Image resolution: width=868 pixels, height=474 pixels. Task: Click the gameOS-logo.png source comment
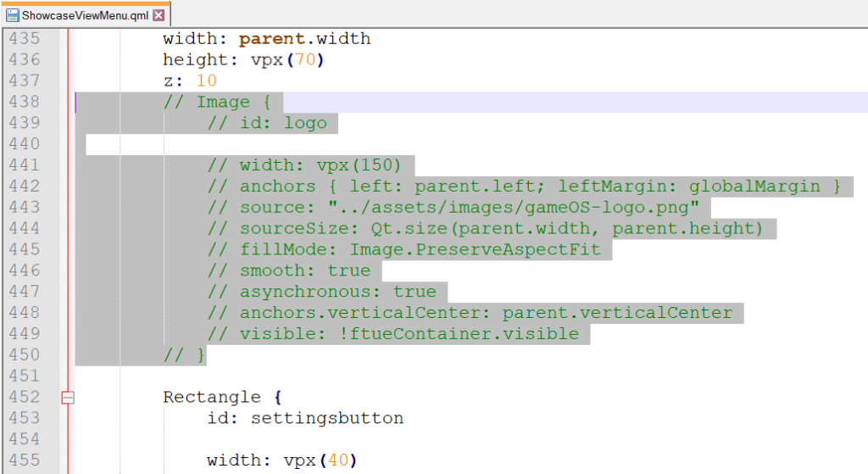[453, 207]
